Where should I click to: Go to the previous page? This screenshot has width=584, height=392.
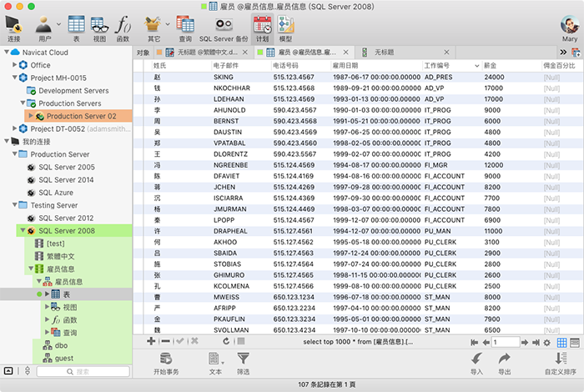point(486,343)
